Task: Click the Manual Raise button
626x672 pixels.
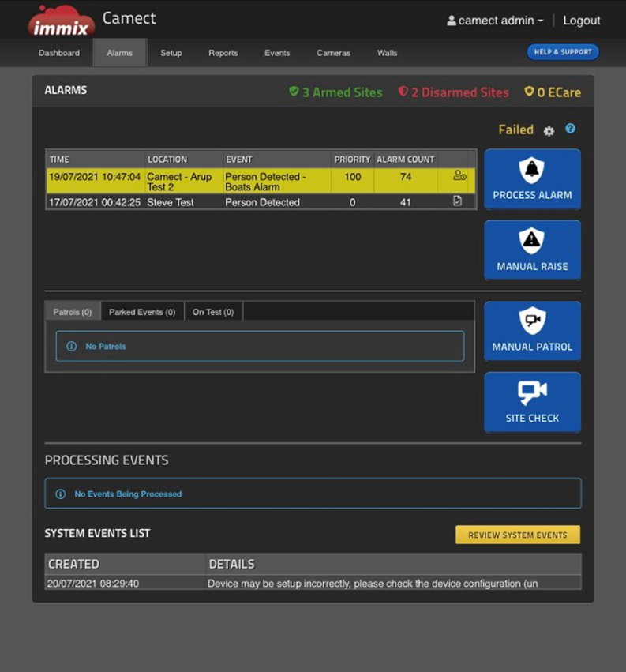Action: [x=533, y=250]
